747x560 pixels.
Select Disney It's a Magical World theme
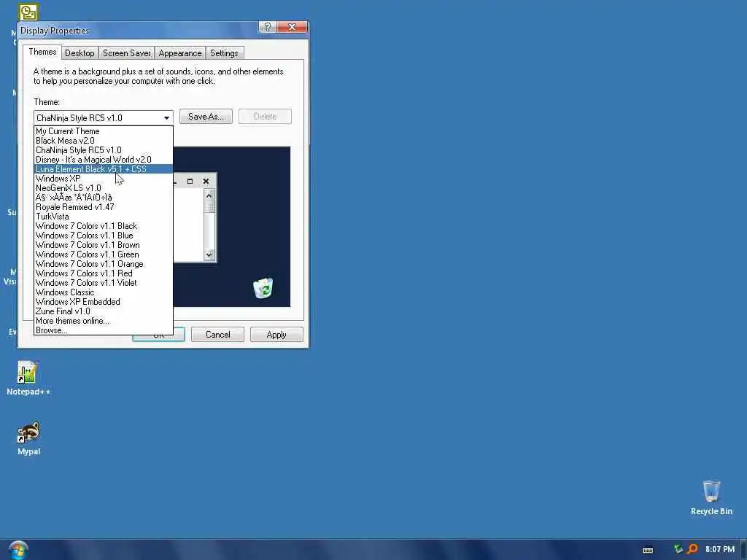click(x=104, y=160)
